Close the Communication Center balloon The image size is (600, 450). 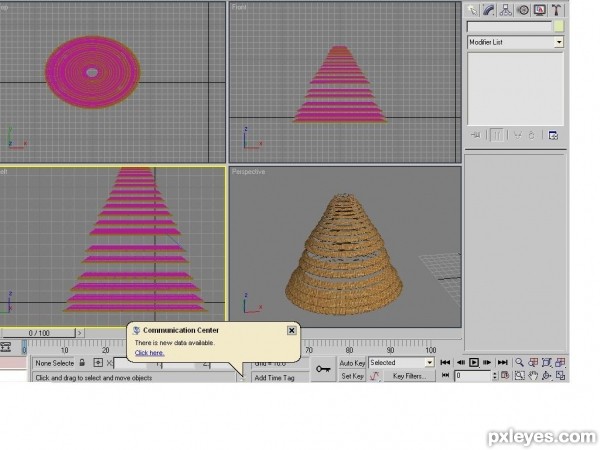point(292,330)
